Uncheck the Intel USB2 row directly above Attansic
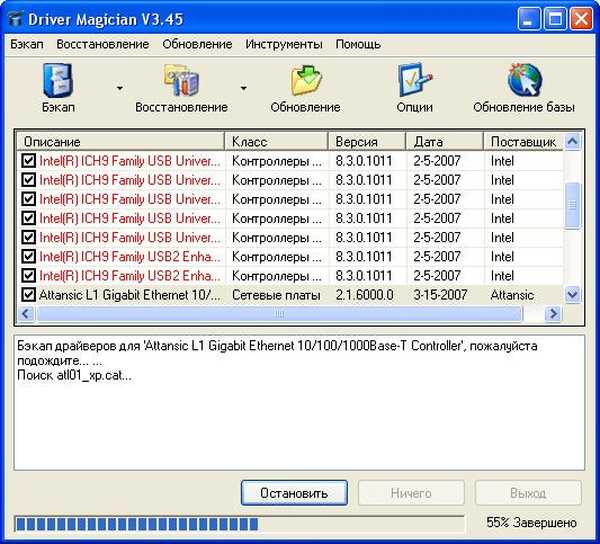600x544 pixels. point(28,276)
